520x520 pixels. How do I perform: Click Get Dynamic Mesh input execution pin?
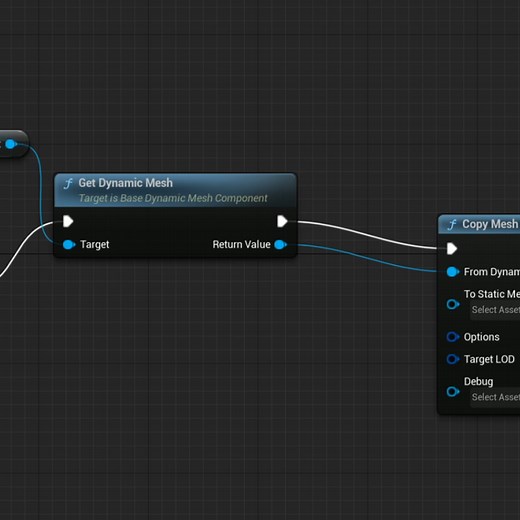68,221
